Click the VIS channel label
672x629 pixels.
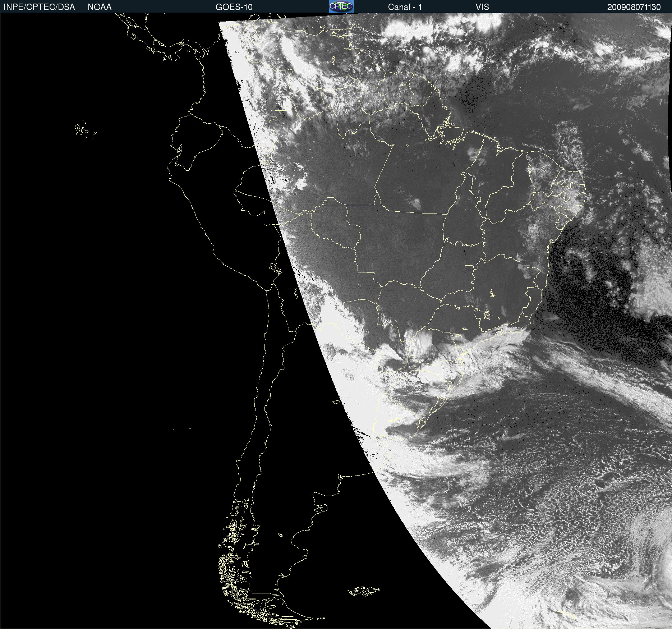coord(482,7)
